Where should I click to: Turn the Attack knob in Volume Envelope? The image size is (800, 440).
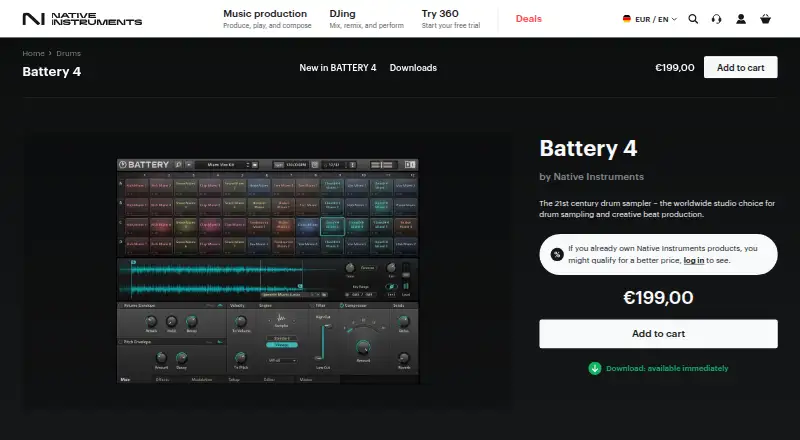[x=151, y=321]
